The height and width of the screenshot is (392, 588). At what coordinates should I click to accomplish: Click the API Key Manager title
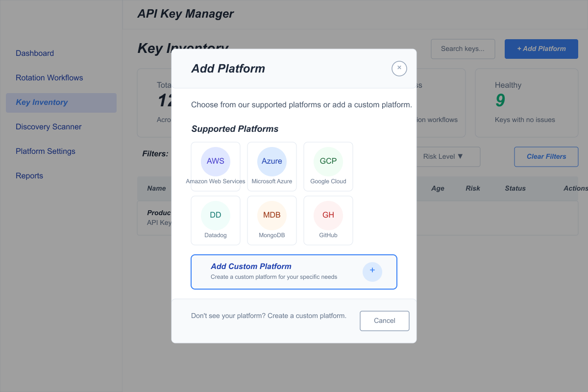[x=186, y=14]
